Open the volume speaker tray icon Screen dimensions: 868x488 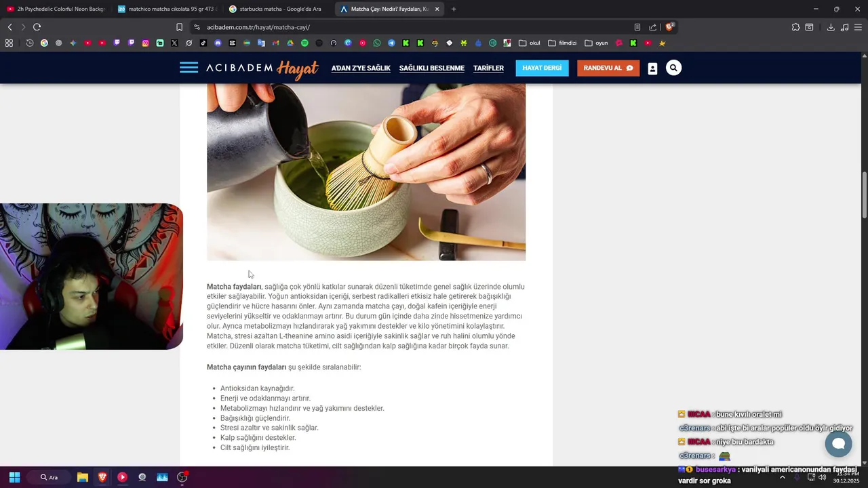click(823, 477)
